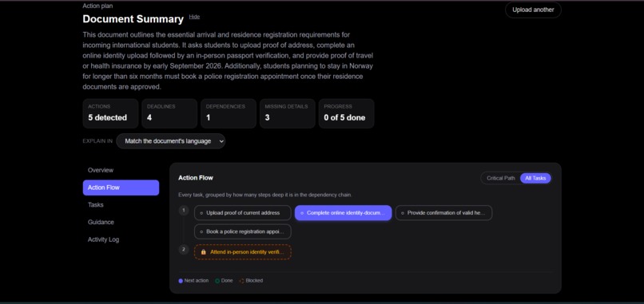This screenshot has width=644, height=304.
Task: Click status circle on Book police registration task
Action: [201, 232]
